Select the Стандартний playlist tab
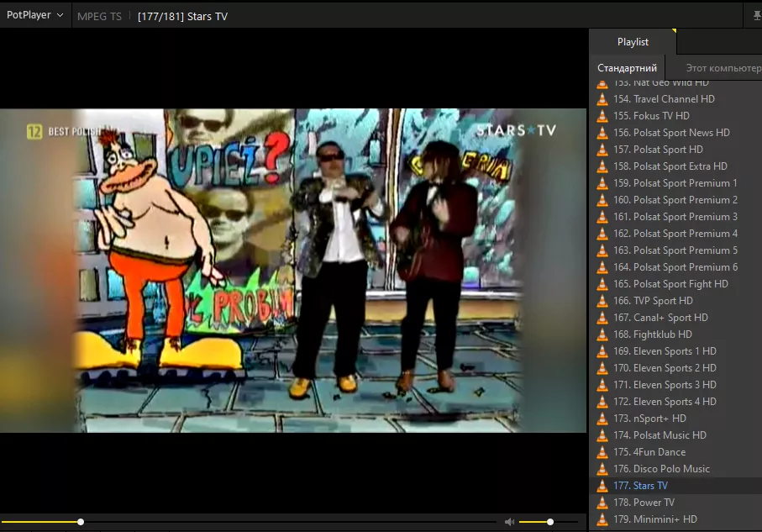Screen dimensions: 762x532 (627, 68)
